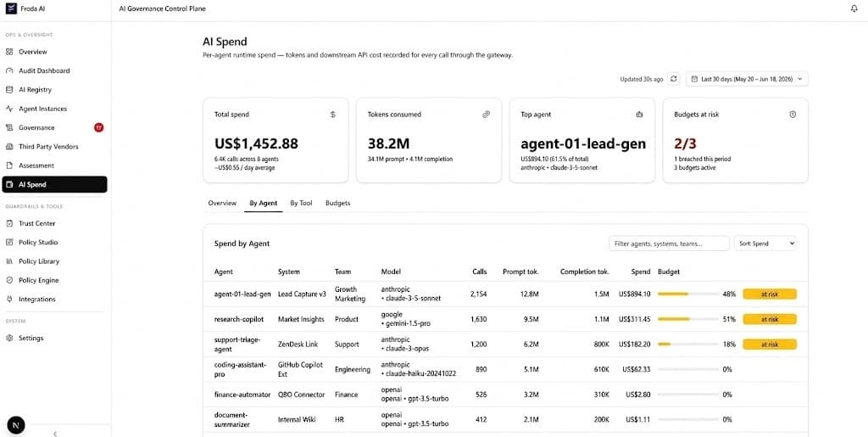The image size is (868, 437).
Task: Click the AI Registry database icon
Action: tap(8, 90)
